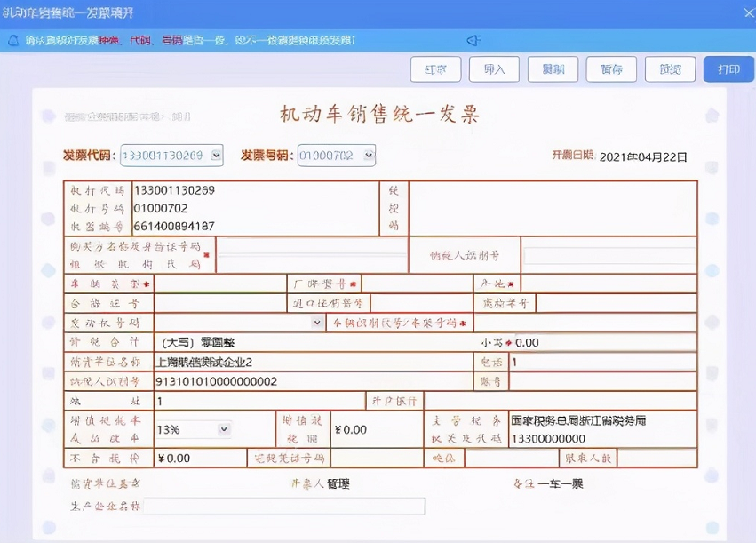The height and width of the screenshot is (543, 756).
Task: Click the 产地 input field
Action: pyautogui.click(x=609, y=283)
